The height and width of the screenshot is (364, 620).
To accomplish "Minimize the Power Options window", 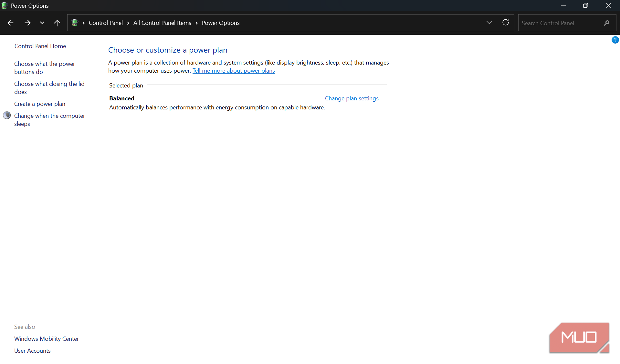I will click(563, 5).
